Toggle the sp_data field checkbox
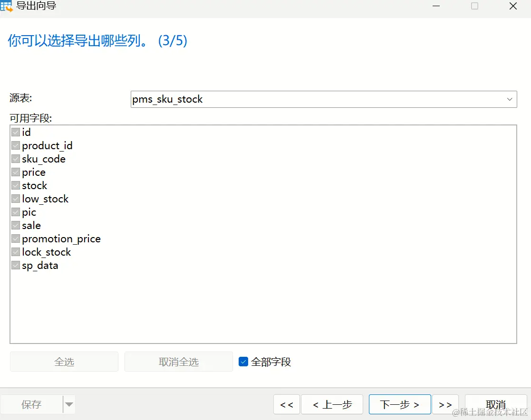This screenshot has height=420, width=531. (16, 265)
